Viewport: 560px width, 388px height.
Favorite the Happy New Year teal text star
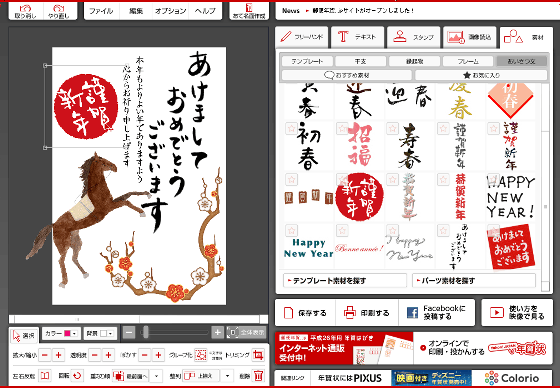[x=291, y=230]
